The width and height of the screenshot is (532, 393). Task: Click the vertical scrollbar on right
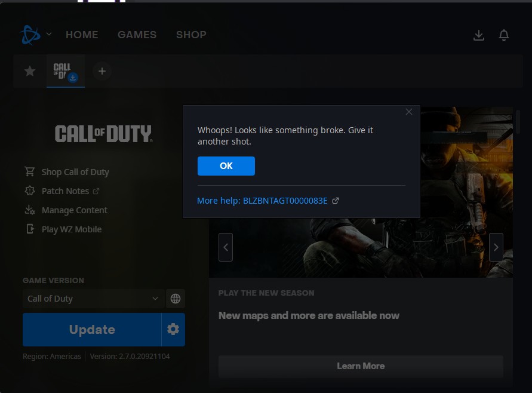pyautogui.click(x=518, y=121)
